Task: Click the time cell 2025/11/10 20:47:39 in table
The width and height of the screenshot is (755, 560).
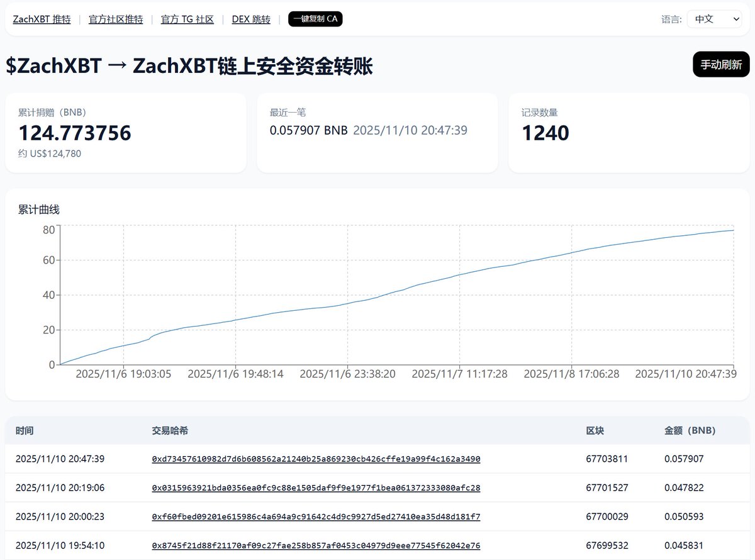Action: [x=60, y=459]
